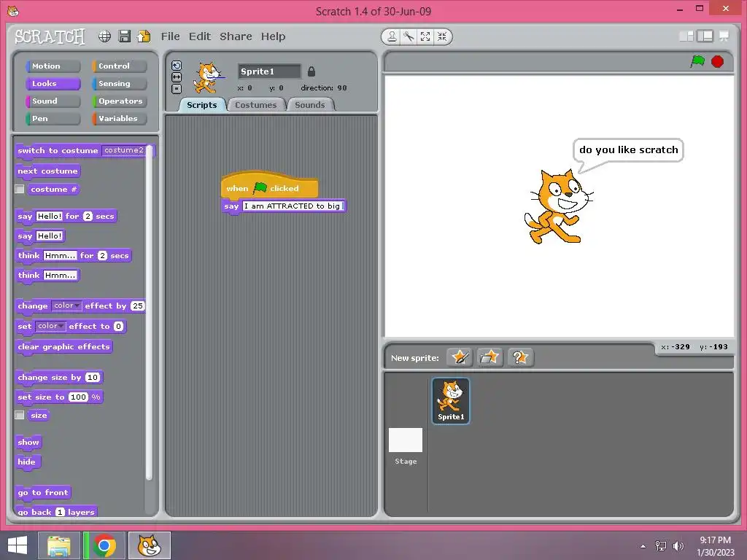Click the sprite name field Sprite1

(x=270, y=71)
